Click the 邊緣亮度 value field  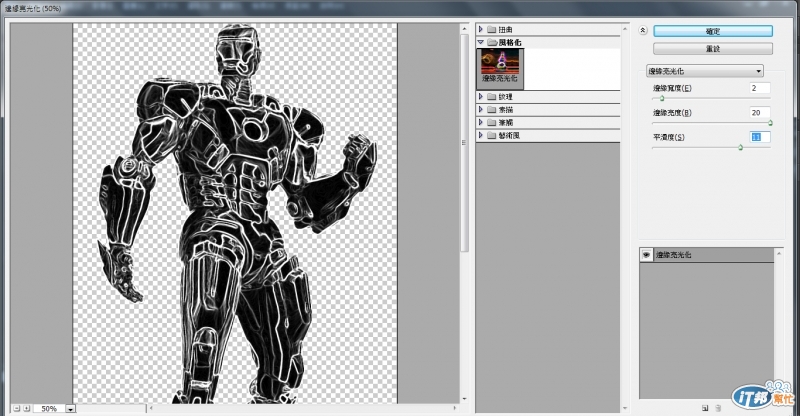click(x=760, y=112)
